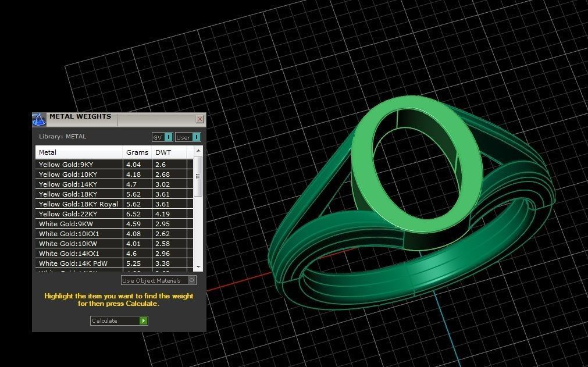Image resolution: width=588 pixels, height=367 pixels.
Task: Sort by the DWT column header
Action: tap(169, 152)
